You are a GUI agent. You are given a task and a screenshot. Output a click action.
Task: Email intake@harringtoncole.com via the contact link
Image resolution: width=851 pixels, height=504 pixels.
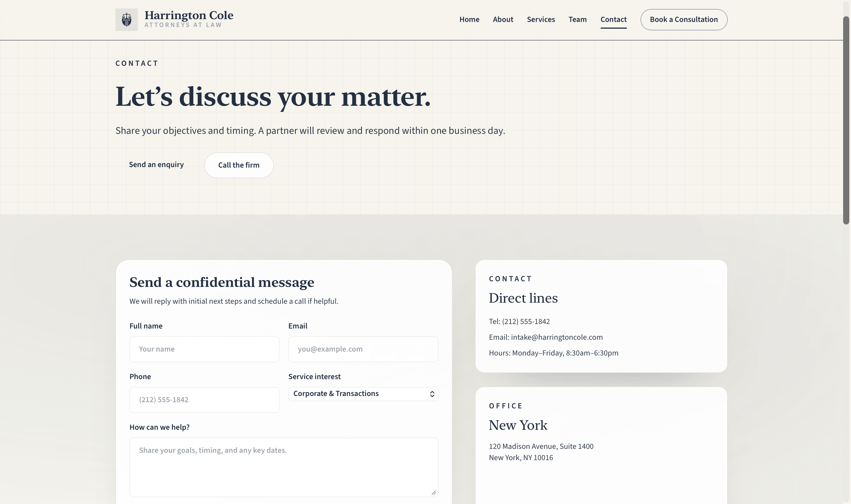pyautogui.click(x=557, y=337)
